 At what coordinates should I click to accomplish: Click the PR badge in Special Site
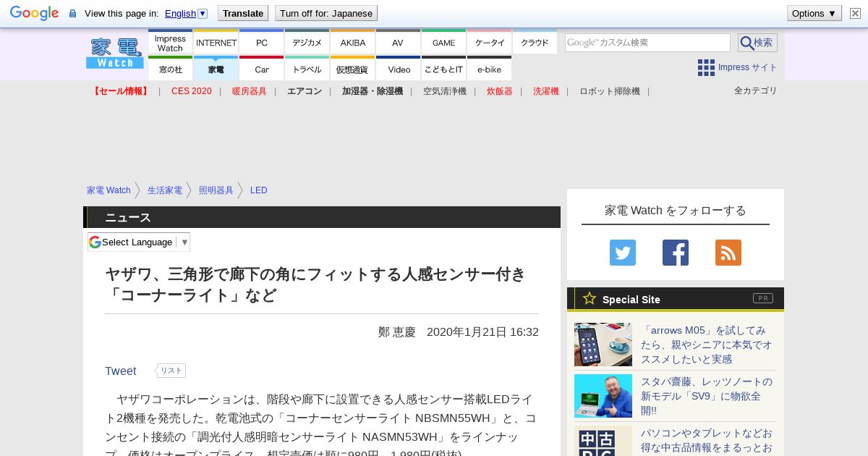tap(763, 298)
